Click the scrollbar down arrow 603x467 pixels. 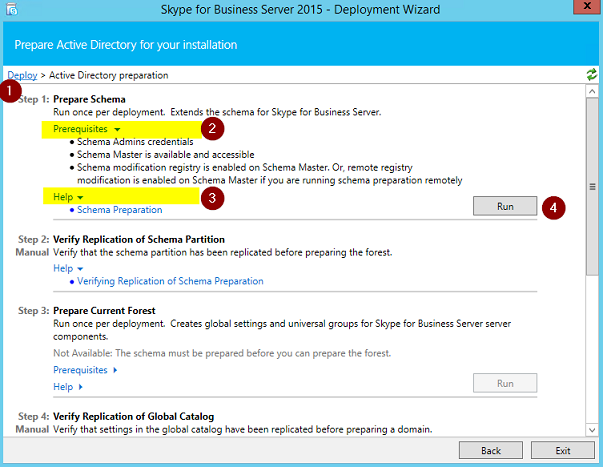pyautogui.click(x=592, y=430)
